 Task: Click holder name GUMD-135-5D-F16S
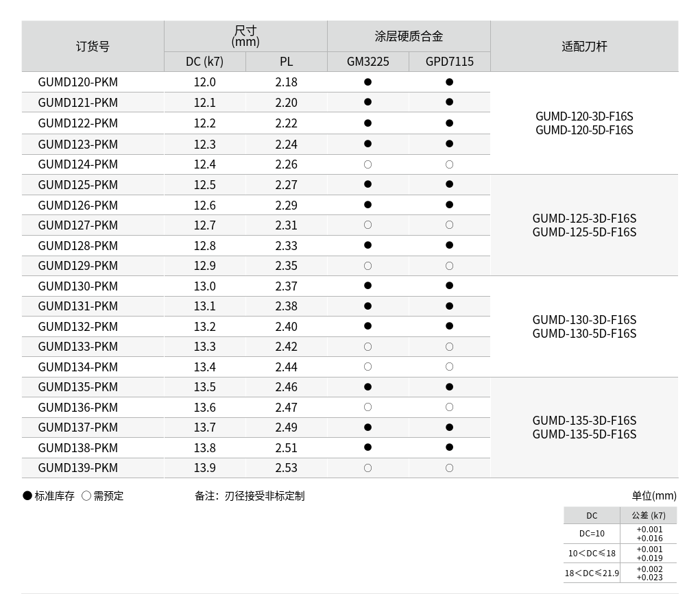(x=584, y=434)
